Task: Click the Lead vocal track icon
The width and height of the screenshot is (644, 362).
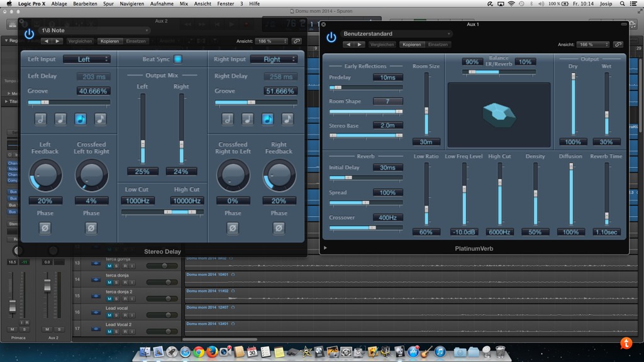Action: pyautogui.click(x=96, y=312)
